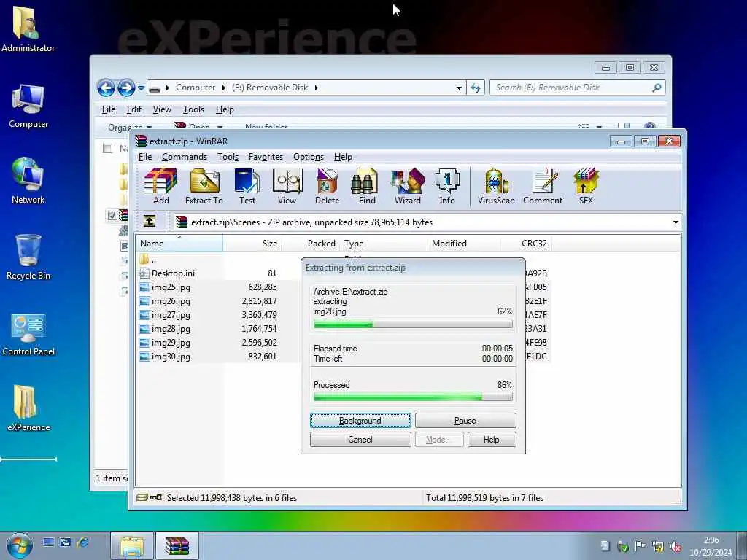Image resolution: width=747 pixels, height=560 pixels.
Task: Cancel the extraction in progress
Action: (360, 440)
